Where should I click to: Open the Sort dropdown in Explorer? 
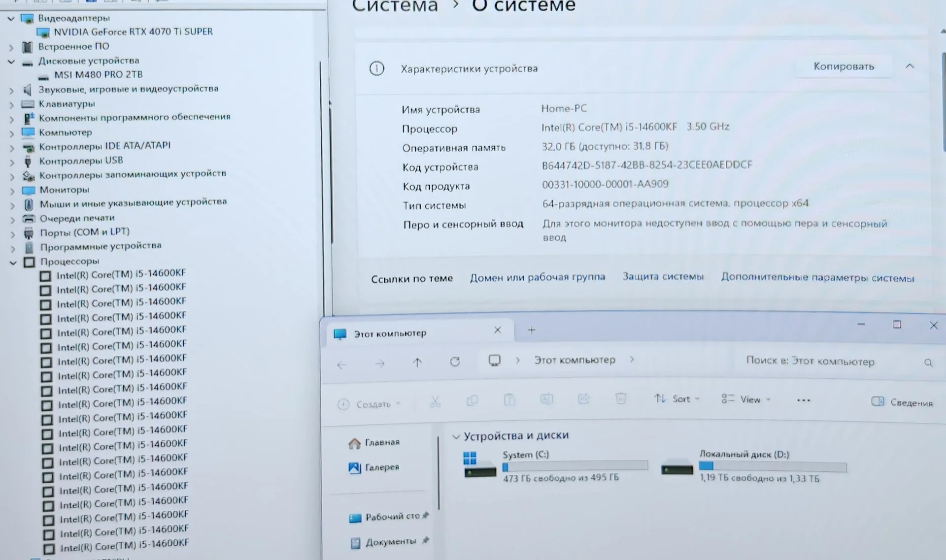(x=677, y=398)
